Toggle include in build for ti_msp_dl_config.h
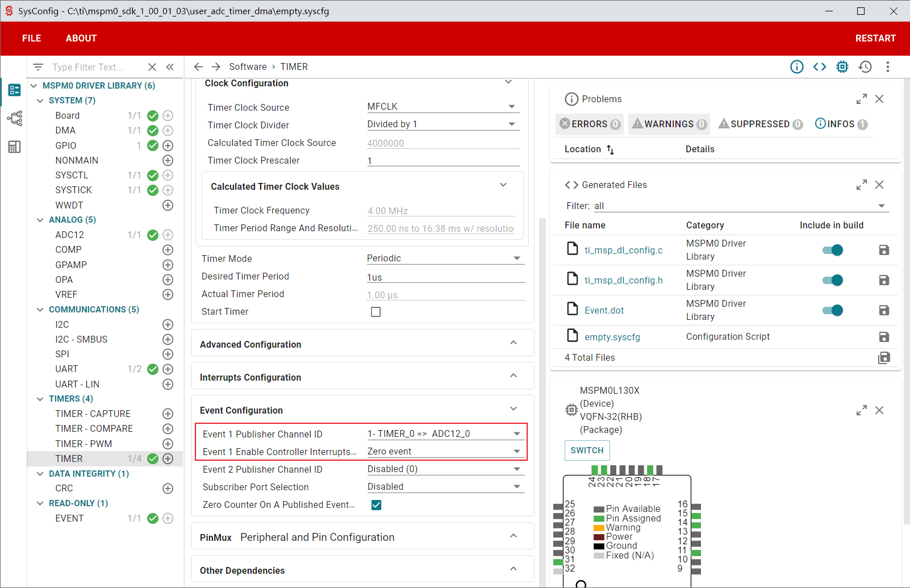Viewport: 910px width, 588px height. [833, 280]
